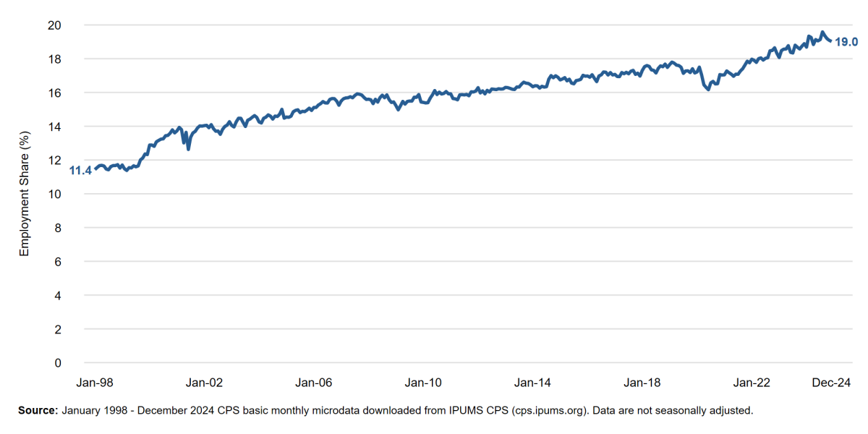Click the line's peak near 2024

(x=822, y=33)
